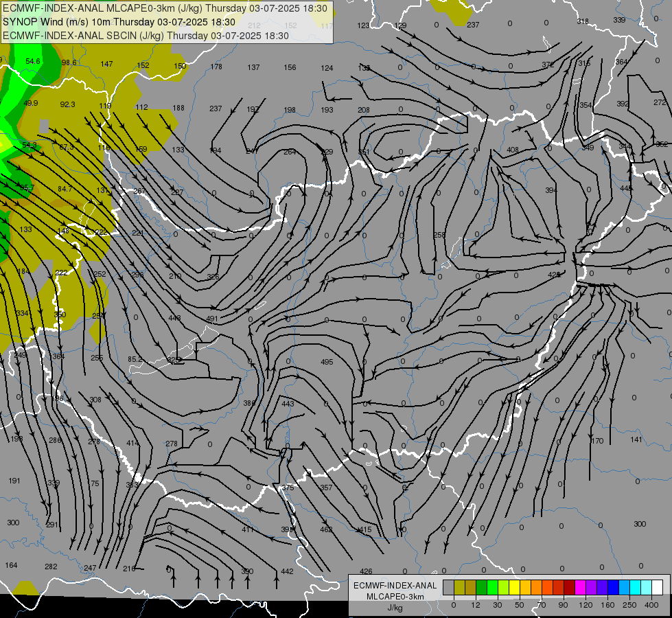Click the map value '164'
This screenshot has width=672, height=618.
pyautogui.click(x=11, y=565)
